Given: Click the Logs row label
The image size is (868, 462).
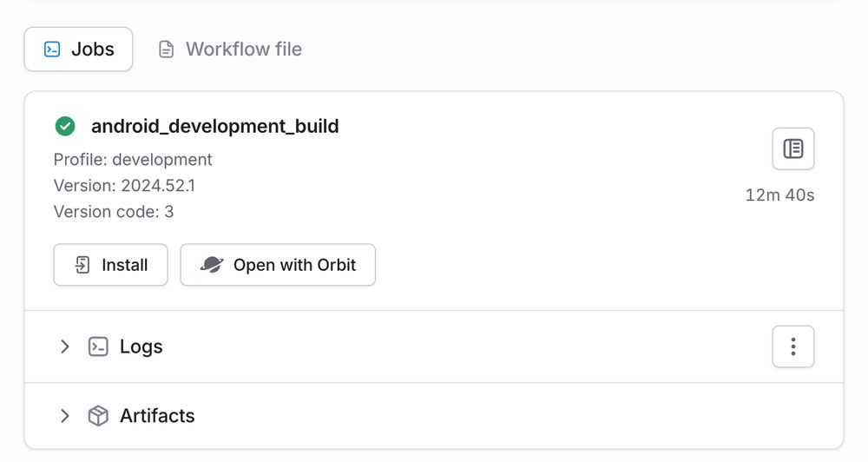Looking at the screenshot, I should coord(141,346).
